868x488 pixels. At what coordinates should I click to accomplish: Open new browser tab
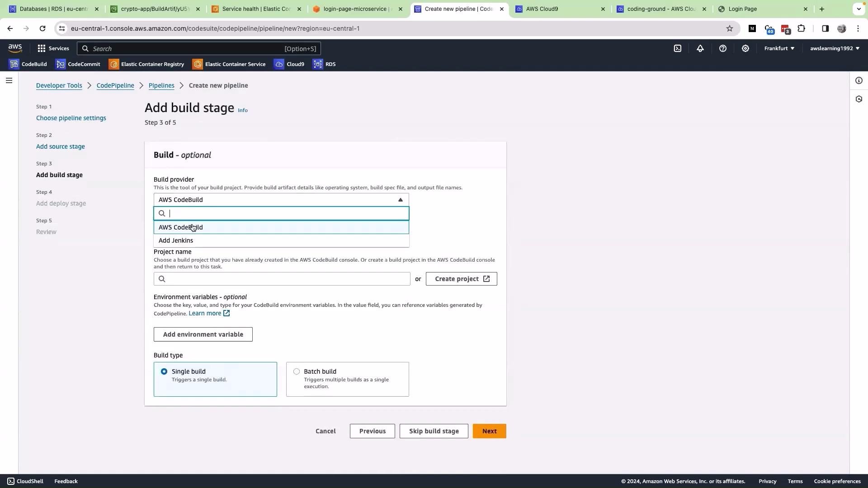click(x=822, y=9)
